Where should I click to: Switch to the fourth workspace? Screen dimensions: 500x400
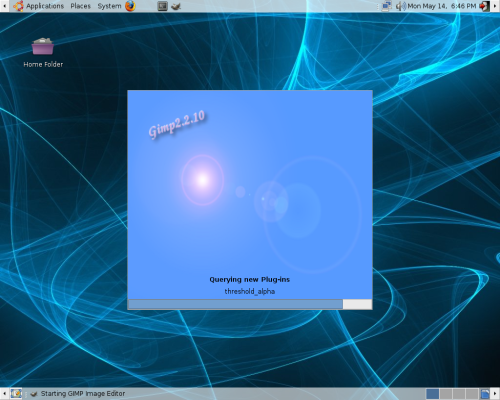(x=472, y=394)
